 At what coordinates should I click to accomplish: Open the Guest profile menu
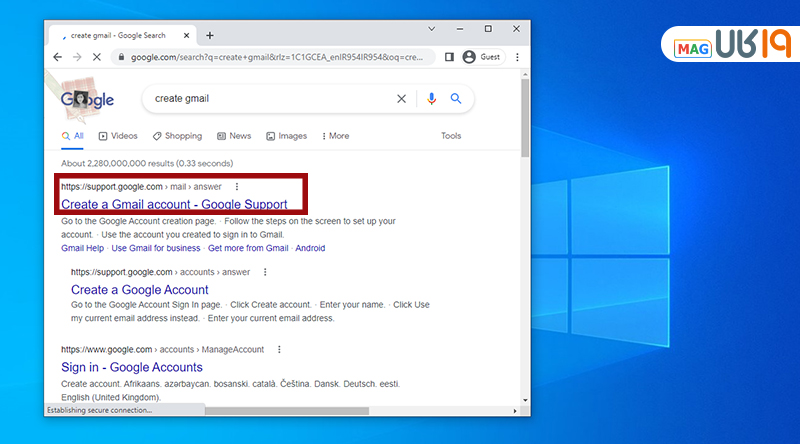tap(483, 57)
